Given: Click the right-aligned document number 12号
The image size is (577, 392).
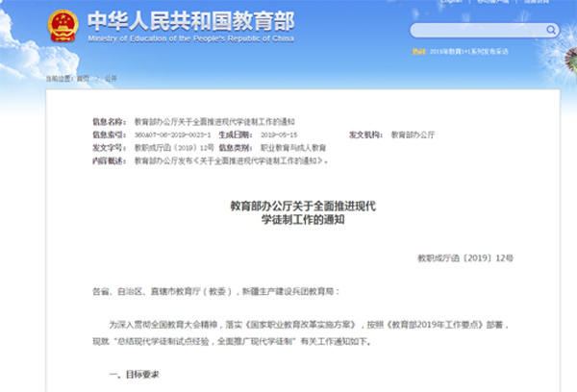Looking at the screenshot, I should click(465, 258).
